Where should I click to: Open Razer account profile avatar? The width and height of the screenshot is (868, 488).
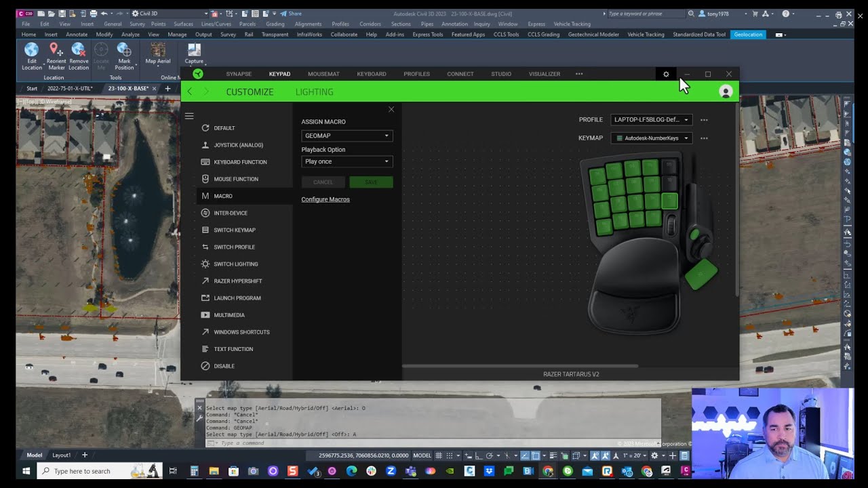(x=726, y=91)
